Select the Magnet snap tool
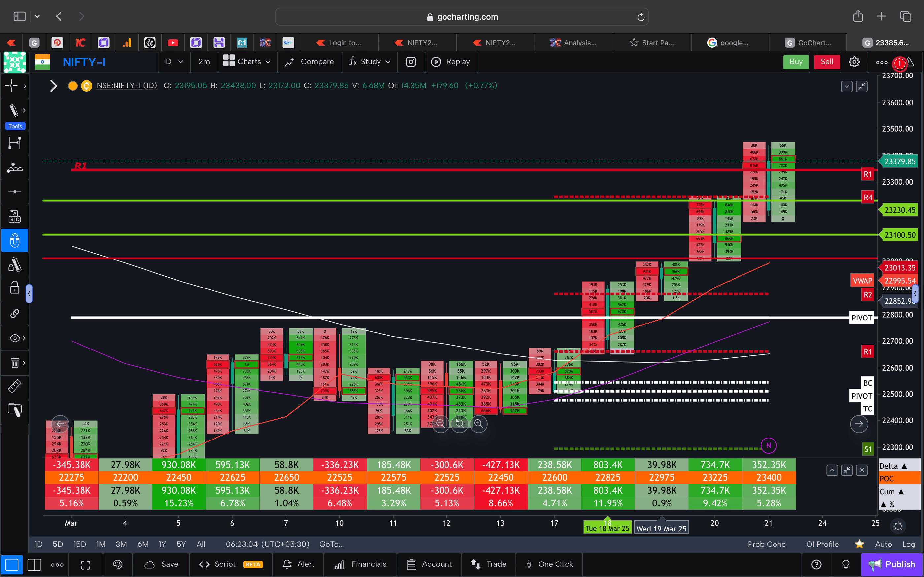 click(x=15, y=240)
